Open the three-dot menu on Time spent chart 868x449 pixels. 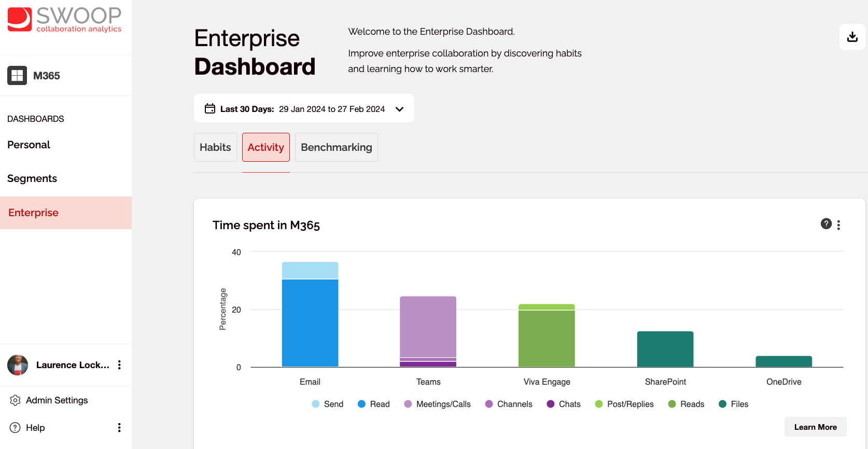[838, 224]
